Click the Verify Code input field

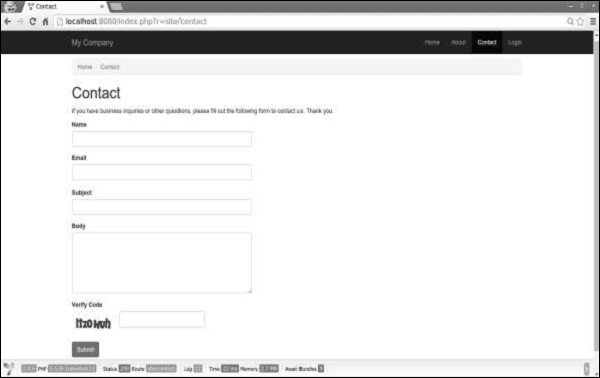point(161,319)
